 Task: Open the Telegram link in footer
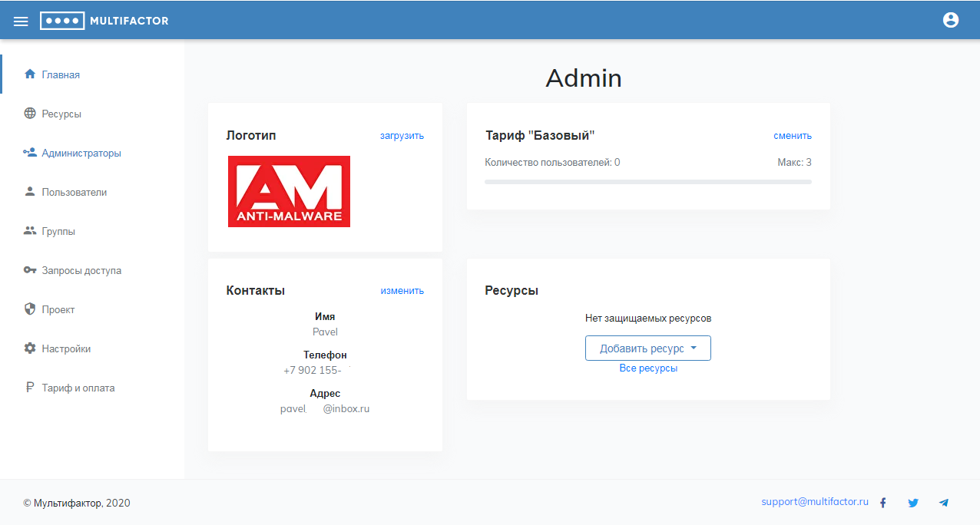944,503
